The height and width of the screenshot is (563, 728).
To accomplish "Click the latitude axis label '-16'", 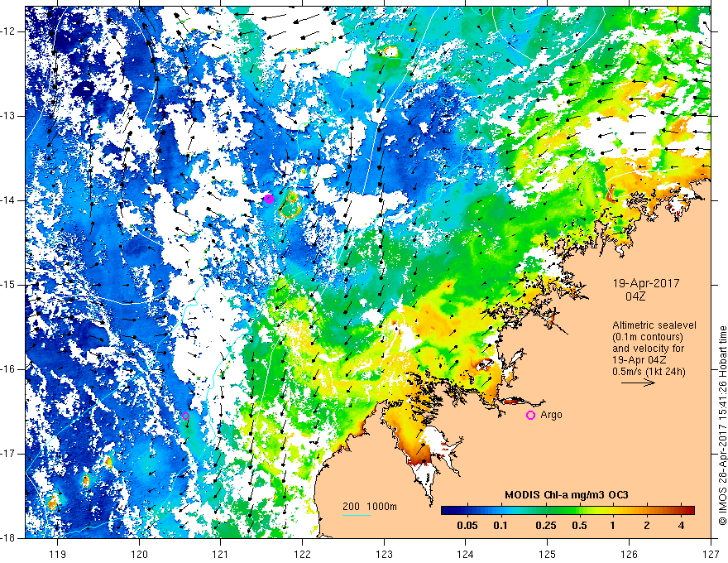I will click(8, 369).
